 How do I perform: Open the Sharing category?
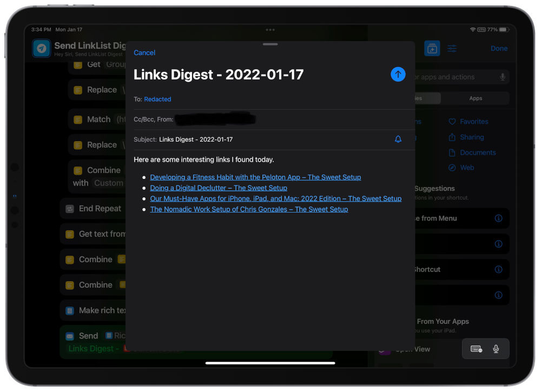(x=466, y=137)
